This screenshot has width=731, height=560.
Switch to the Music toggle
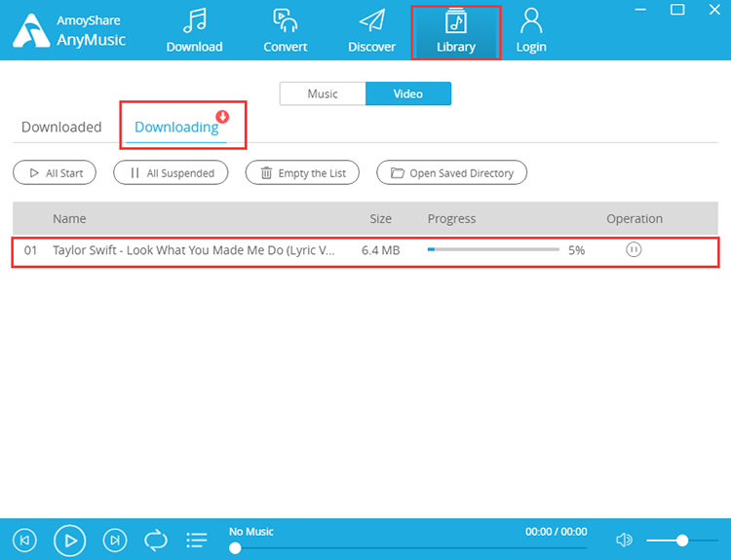323,93
